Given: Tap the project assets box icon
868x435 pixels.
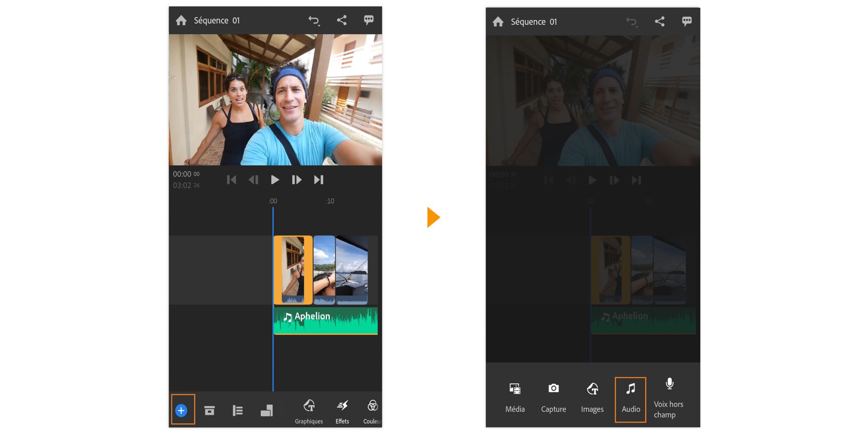Looking at the screenshot, I should pos(209,410).
